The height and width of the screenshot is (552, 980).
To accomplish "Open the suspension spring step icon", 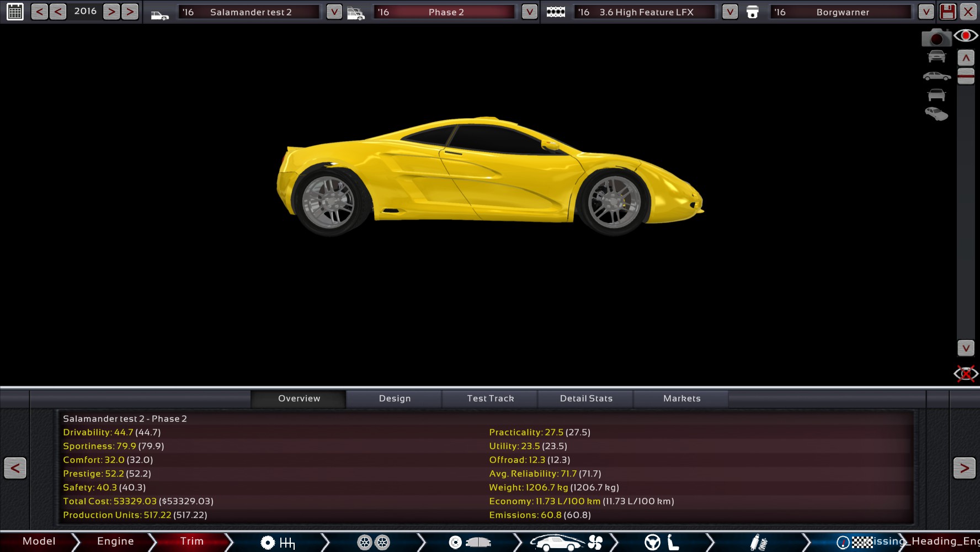I will 759,543.
